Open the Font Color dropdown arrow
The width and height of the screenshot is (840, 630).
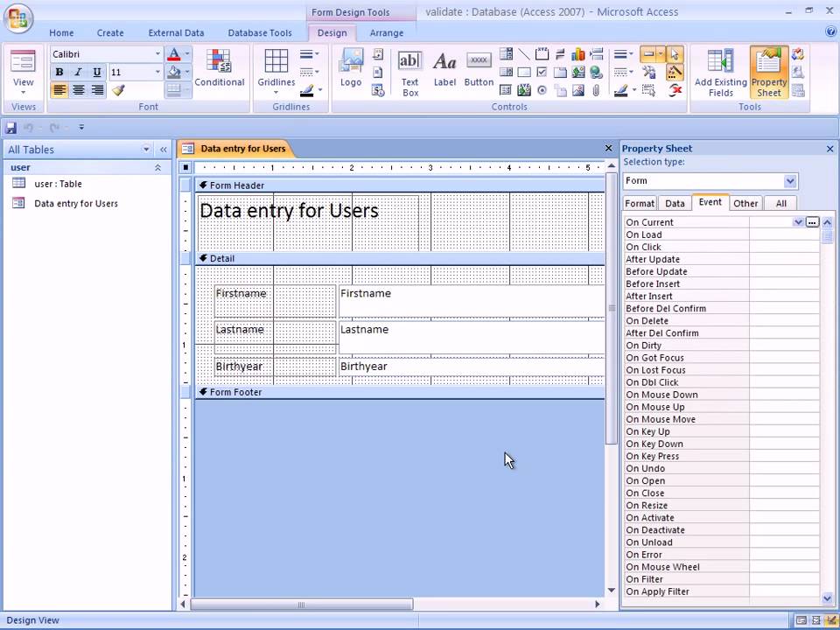click(187, 54)
